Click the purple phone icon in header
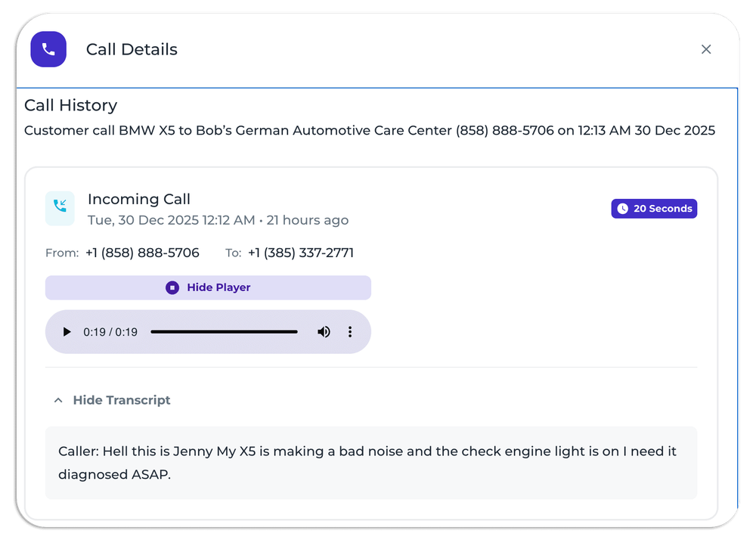Image resolution: width=756 pixels, height=540 pixels. tap(48, 49)
